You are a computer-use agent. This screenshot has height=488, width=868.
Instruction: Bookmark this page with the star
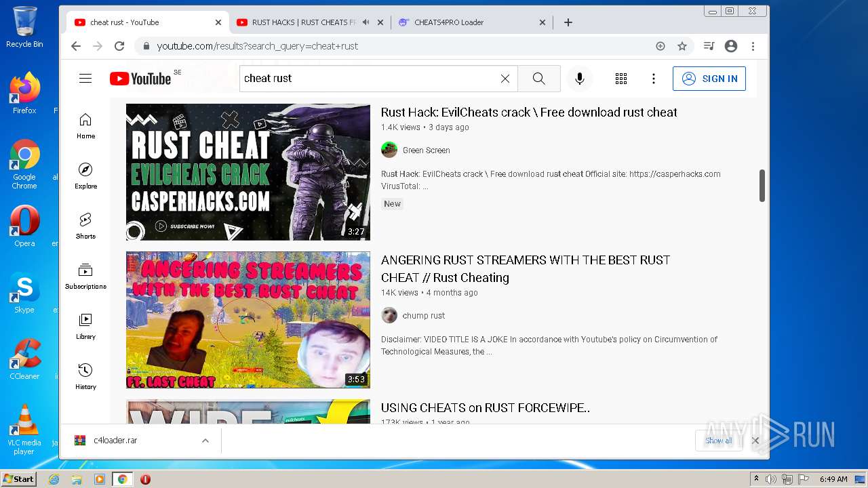coord(682,46)
